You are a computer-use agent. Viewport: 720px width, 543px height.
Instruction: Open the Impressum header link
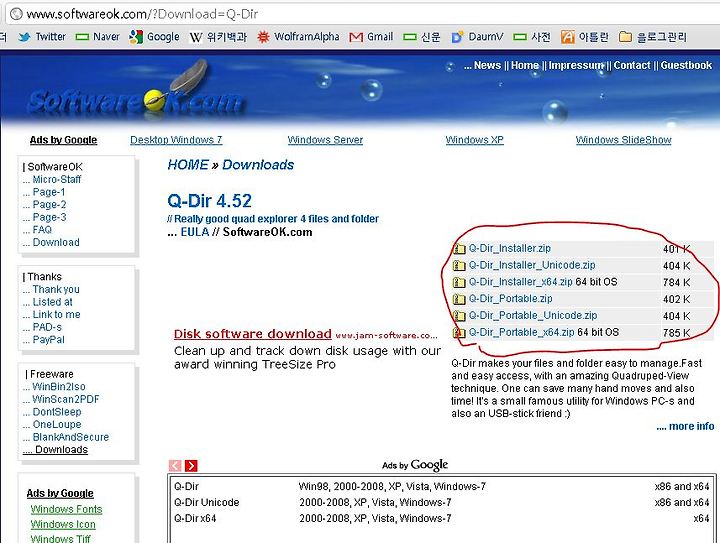click(x=576, y=65)
